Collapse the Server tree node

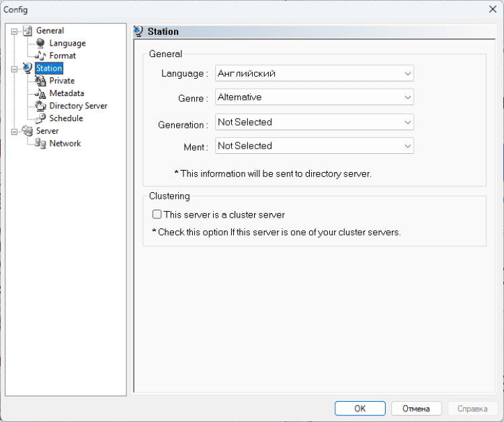point(14,131)
